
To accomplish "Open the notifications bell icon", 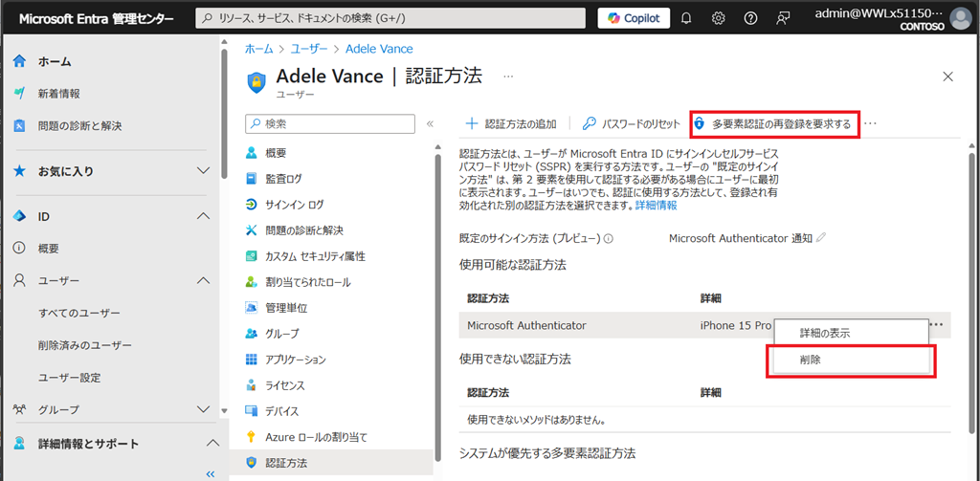I will [x=686, y=18].
